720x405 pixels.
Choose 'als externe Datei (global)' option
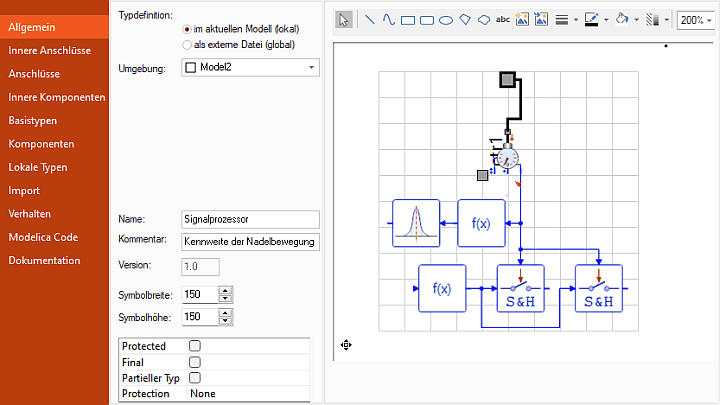(188, 44)
